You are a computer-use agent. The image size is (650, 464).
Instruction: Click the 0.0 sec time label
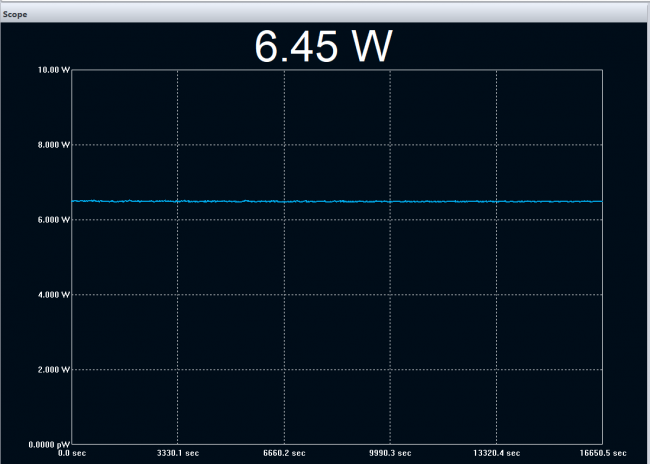pos(72,453)
